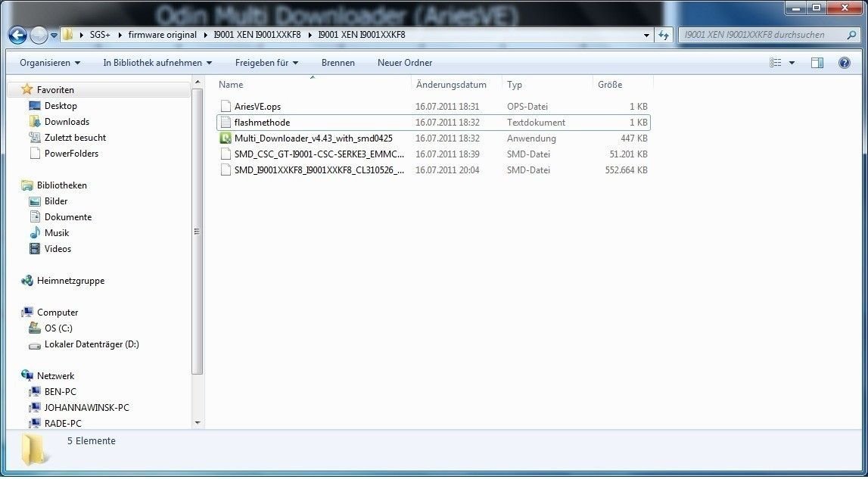The image size is (868, 479).
Task: Click the folder icon in the address bar
Action: [x=67, y=35]
